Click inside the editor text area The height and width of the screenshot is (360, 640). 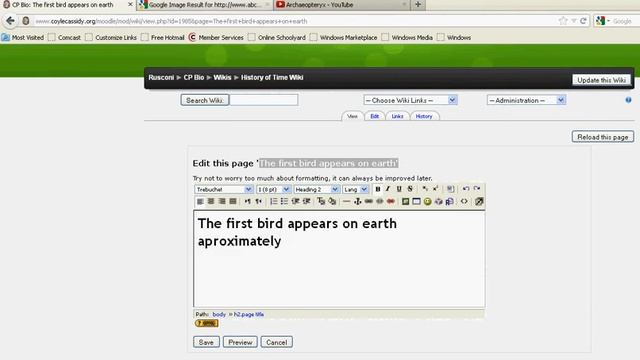[x=339, y=259]
